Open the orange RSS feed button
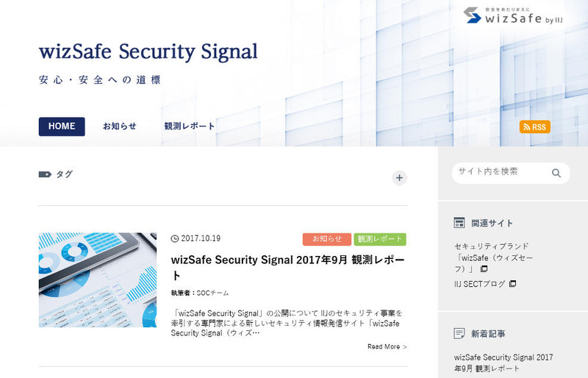588x378 pixels. (534, 126)
